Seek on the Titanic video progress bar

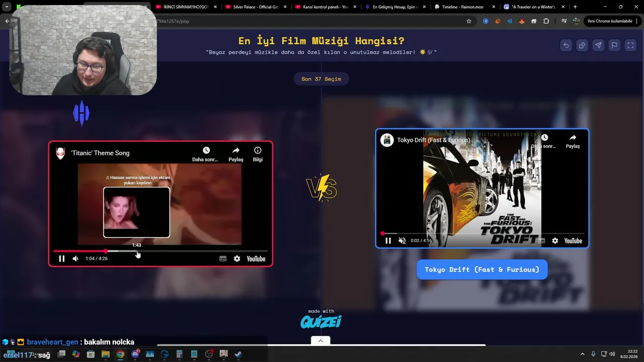click(160, 251)
